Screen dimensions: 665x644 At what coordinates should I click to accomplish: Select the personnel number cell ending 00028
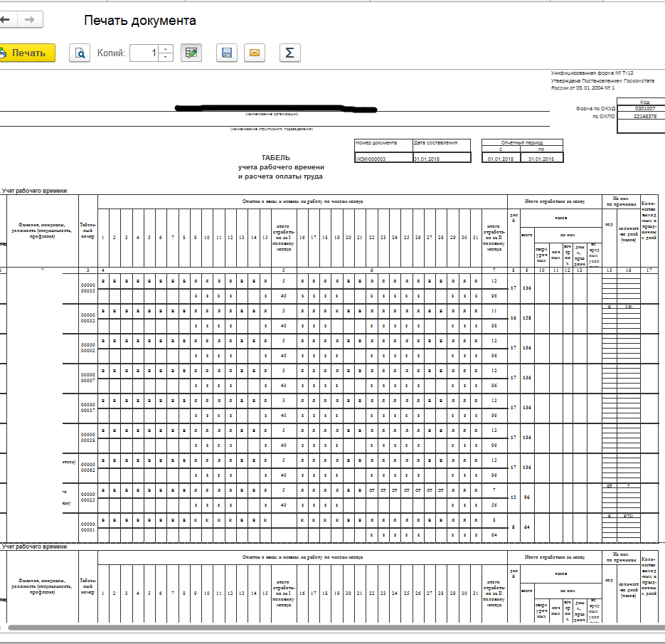[87, 438]
